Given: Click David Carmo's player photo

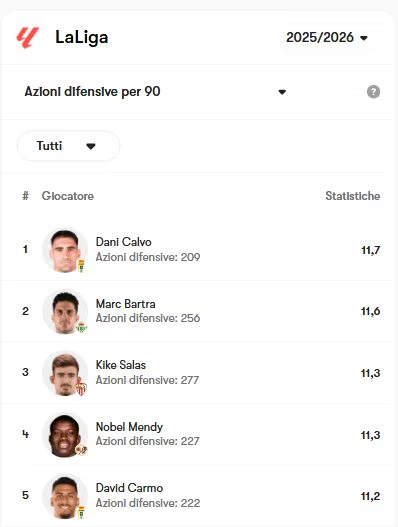Looking at the screenshot, I should (65, 496).
